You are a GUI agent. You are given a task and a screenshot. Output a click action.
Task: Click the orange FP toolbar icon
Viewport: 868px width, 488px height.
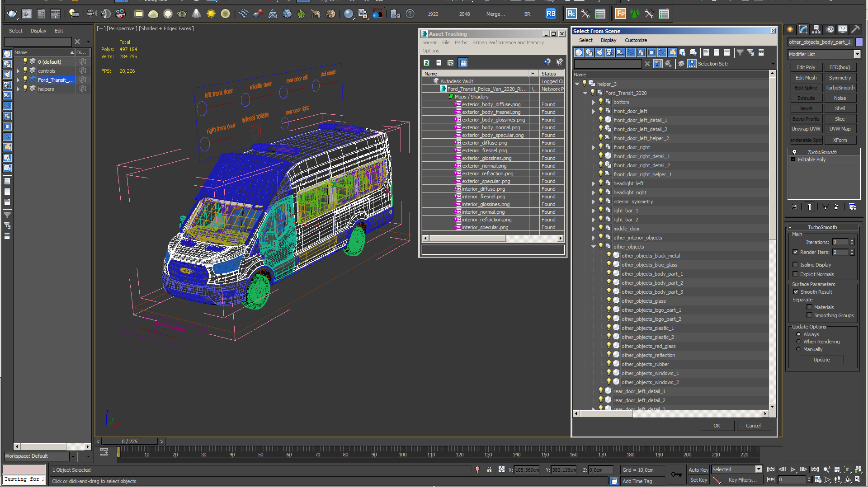click(x=620, y=14)
